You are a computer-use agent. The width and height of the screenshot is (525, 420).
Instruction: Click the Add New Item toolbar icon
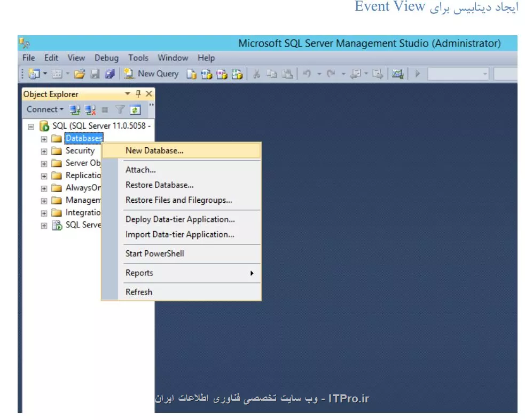[x=57, y=74]
